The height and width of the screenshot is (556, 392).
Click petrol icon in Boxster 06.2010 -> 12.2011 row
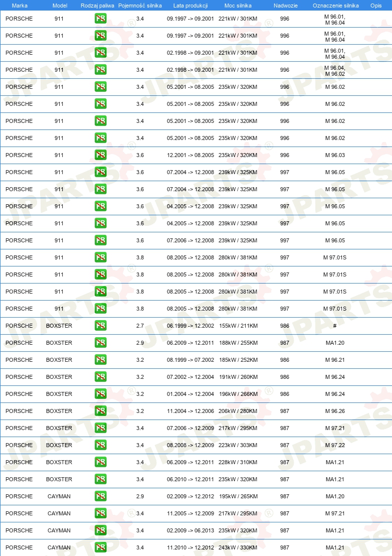click(x=101, y=479)
